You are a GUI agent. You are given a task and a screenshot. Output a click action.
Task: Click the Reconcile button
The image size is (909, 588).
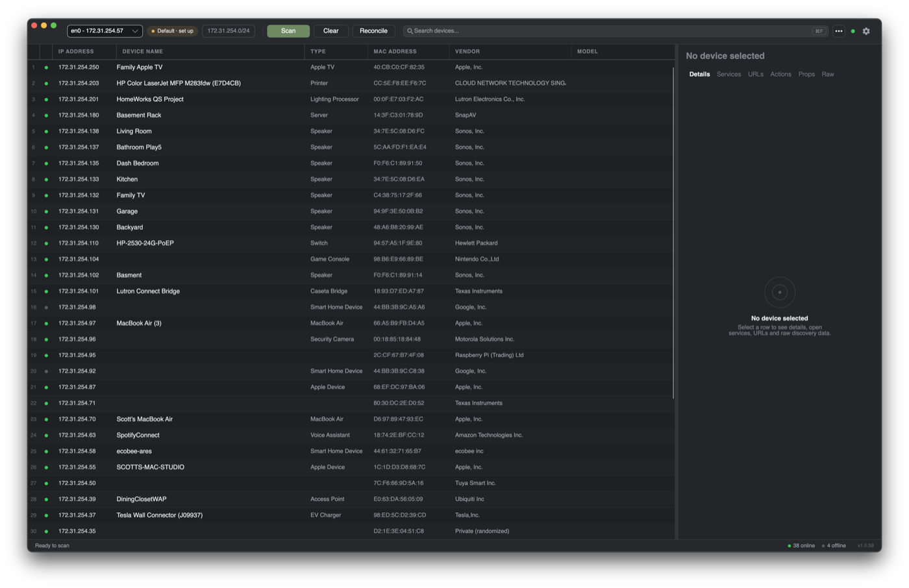pyautogui.click(x=373, y=31)
